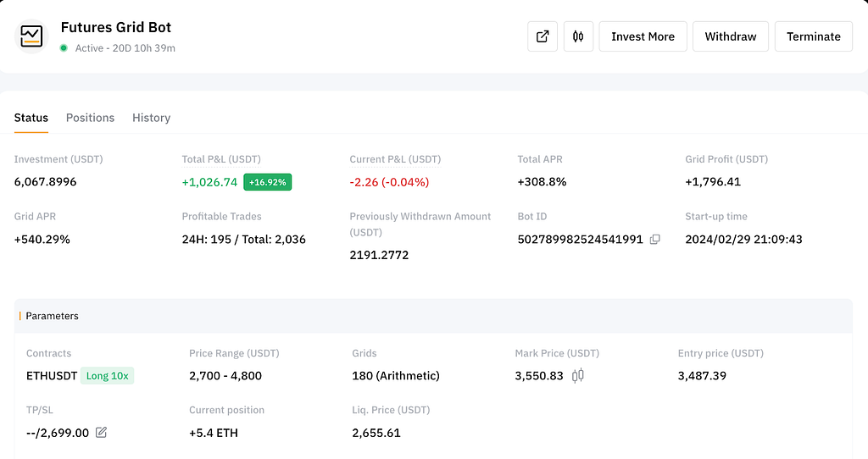868x459 pixels.
Task: Click the Withdraw button
Action: tap(730, 36)
